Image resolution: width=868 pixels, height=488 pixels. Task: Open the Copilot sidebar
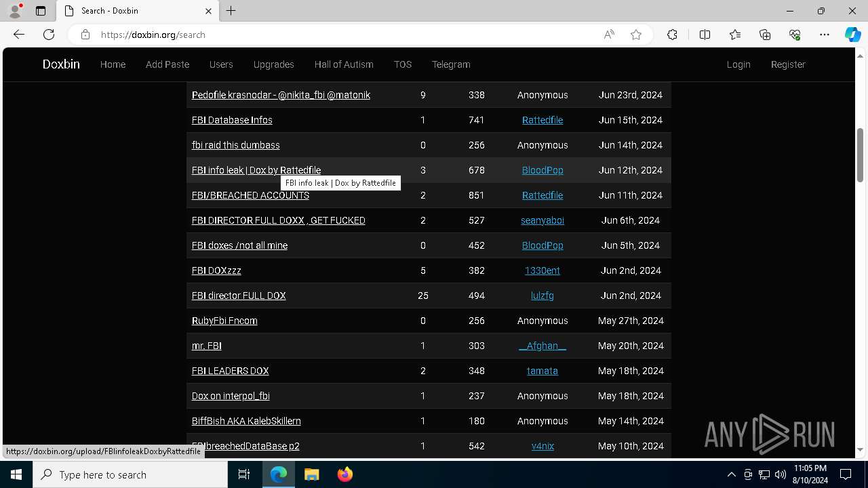click(852, 35)
